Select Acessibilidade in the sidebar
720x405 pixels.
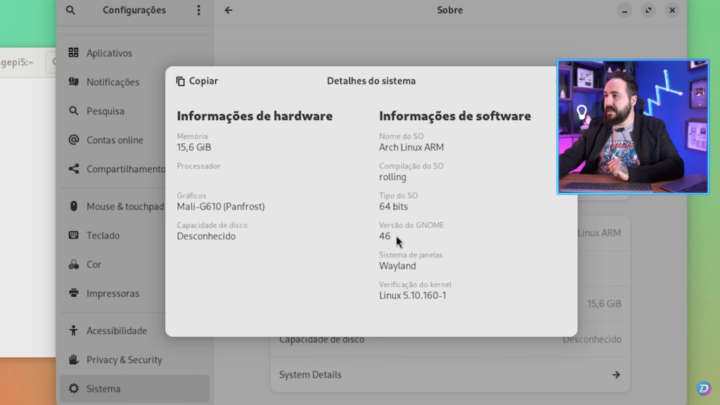click(x=135, y=331)
